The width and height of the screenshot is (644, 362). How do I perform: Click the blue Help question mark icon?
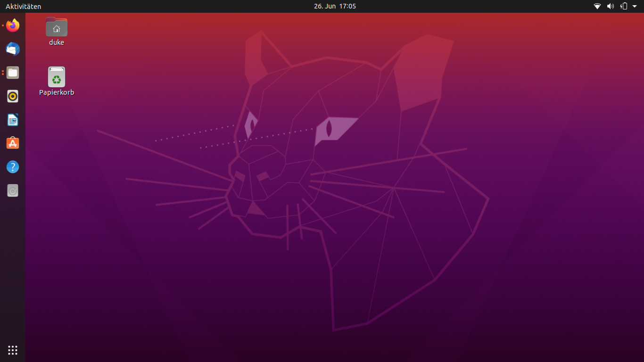13,167
